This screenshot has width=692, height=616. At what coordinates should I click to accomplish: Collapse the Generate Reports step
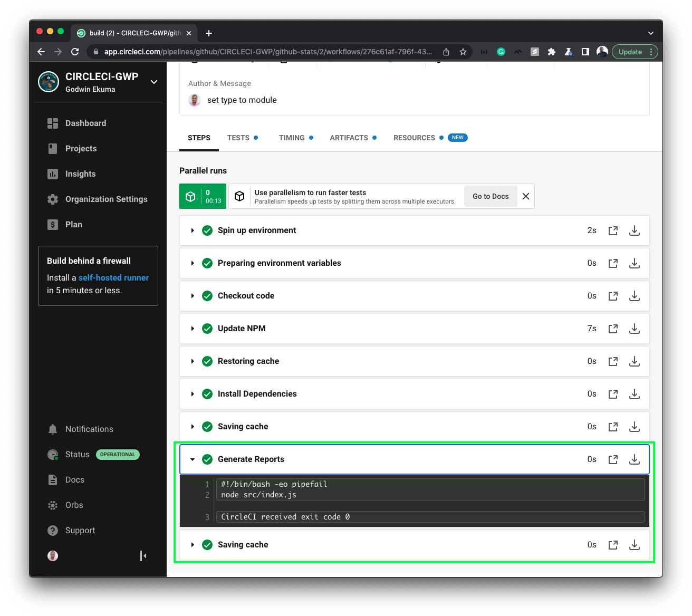193,459
